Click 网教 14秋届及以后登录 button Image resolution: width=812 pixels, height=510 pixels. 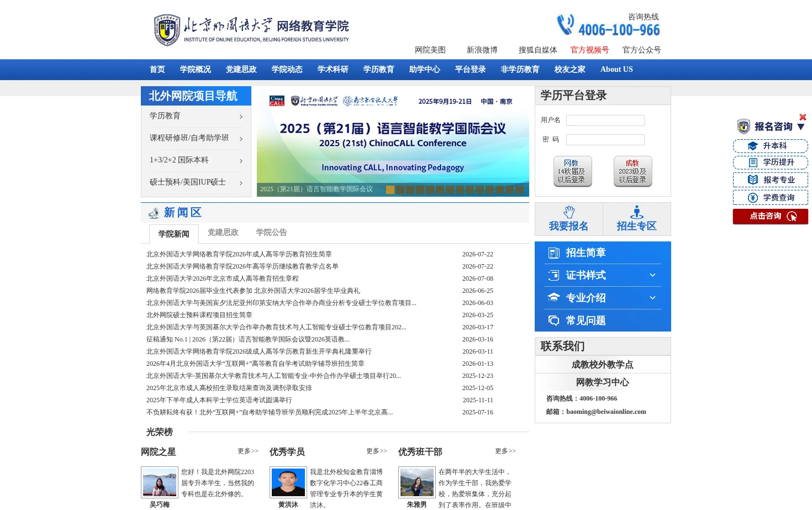572,171
